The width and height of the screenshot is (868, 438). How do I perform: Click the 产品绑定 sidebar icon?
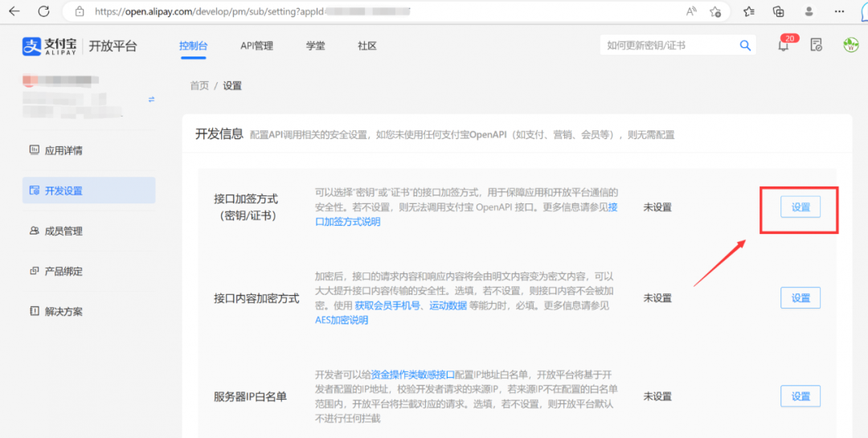click(35, 271)
